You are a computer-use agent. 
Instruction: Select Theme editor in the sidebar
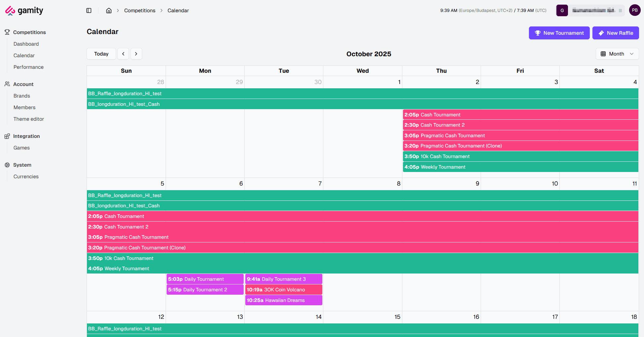[x=29, y=119]
